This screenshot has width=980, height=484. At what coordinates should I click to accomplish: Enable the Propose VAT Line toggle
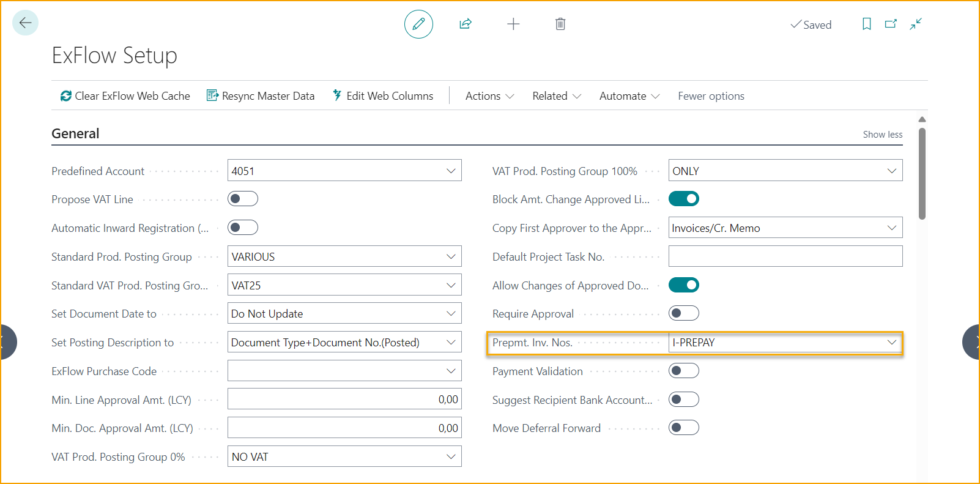click(x=243, y=199)
